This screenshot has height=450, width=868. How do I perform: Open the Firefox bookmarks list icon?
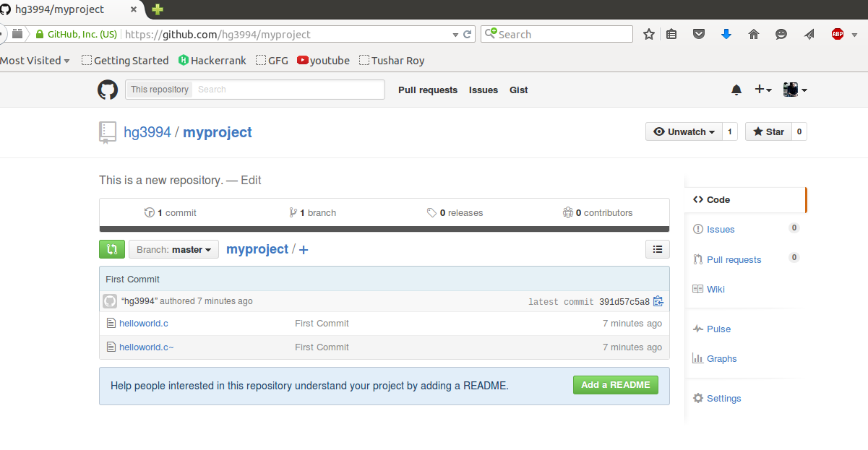tap(671, 34)
